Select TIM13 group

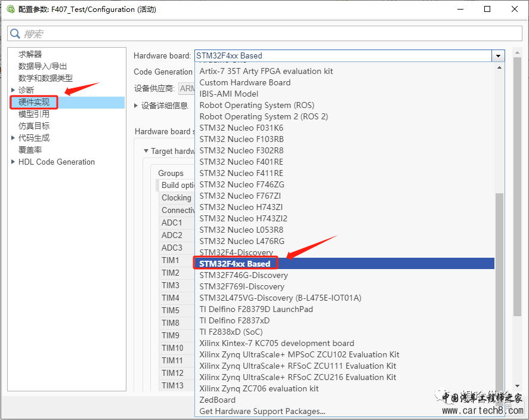click(176, 385)
